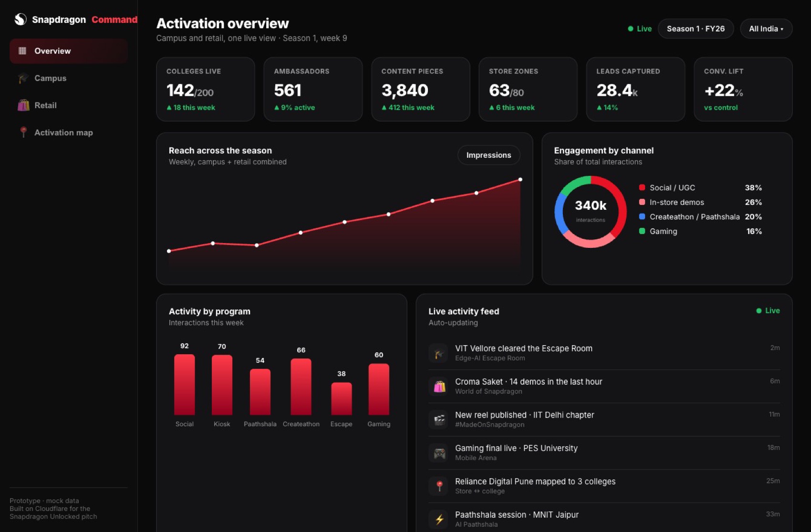The width and height of the screenshot is (811, 532).
Task: Select the Createathon / Paathshala blue swatch
Action: tap(642, 216)
